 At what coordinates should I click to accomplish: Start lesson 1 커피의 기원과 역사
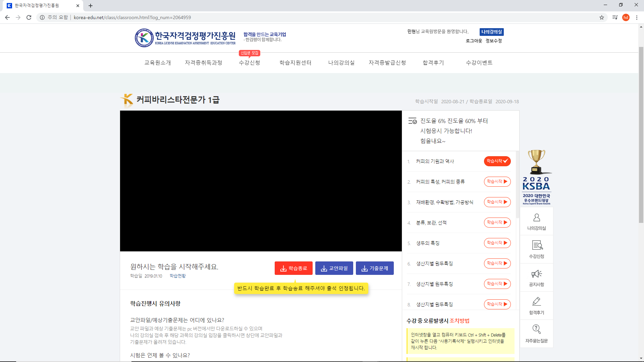click(497, 161)
